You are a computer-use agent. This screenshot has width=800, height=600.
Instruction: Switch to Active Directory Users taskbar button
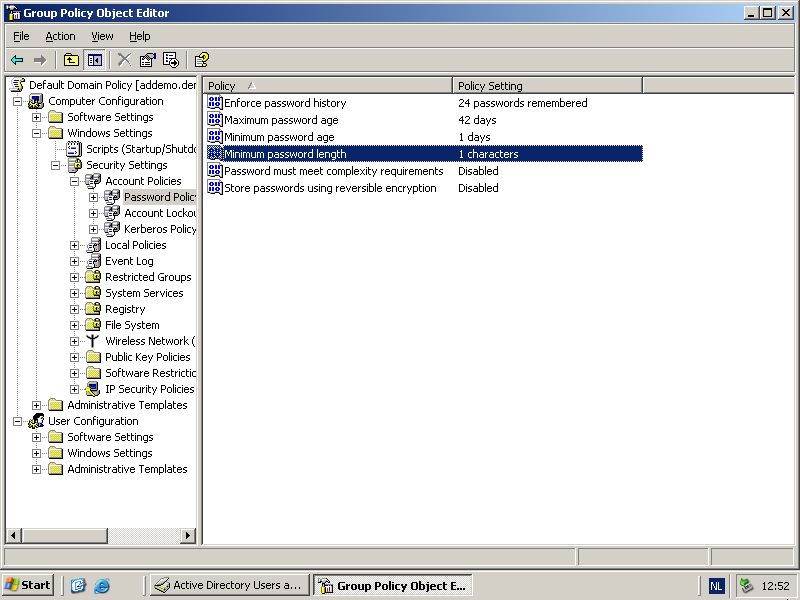228,586
